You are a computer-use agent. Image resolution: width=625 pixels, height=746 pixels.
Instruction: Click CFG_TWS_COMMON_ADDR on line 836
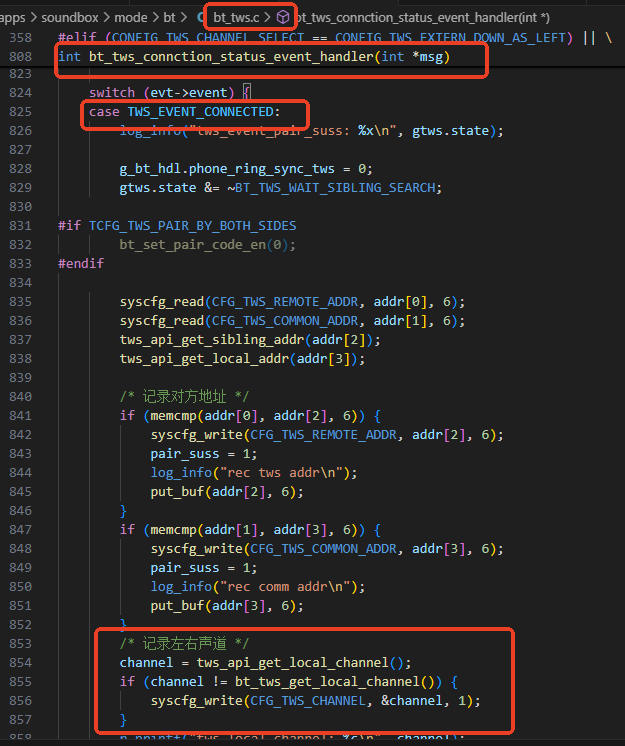click(x=284, y=321)
